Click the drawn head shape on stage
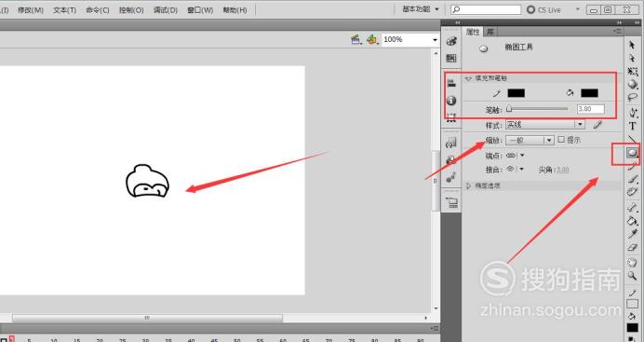 tap(147, 182)
